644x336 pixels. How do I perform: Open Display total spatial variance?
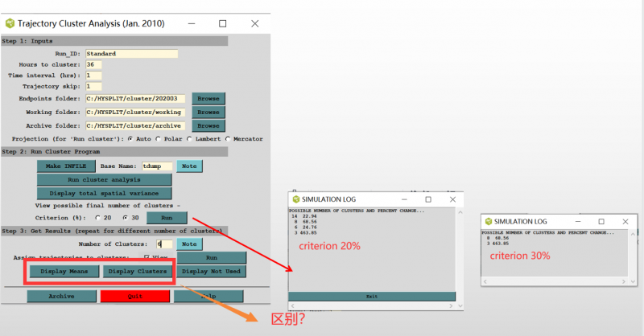click(x=104, y=194)
